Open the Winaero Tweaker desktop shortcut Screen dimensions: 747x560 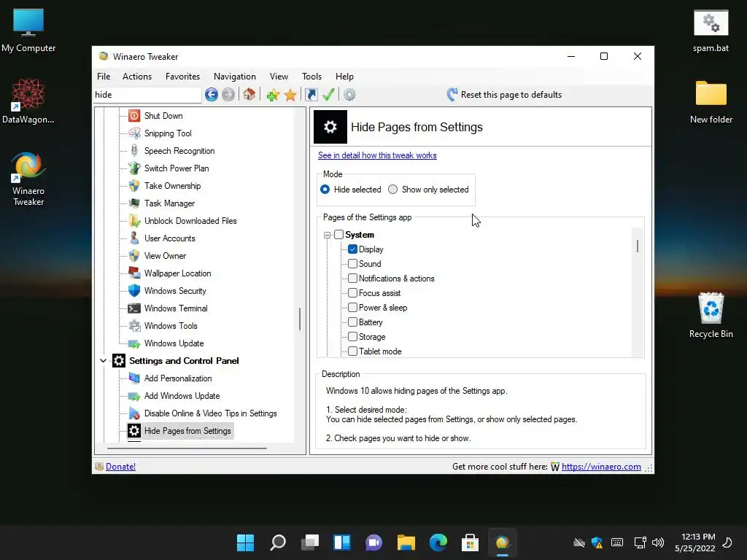[x=28, y=179]
